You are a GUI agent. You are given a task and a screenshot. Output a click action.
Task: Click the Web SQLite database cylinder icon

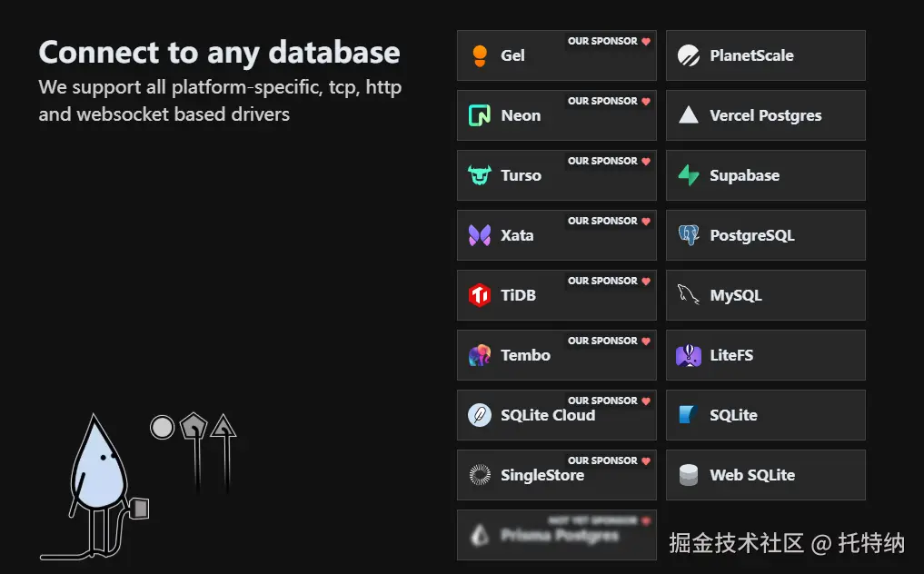click(689, 475)
